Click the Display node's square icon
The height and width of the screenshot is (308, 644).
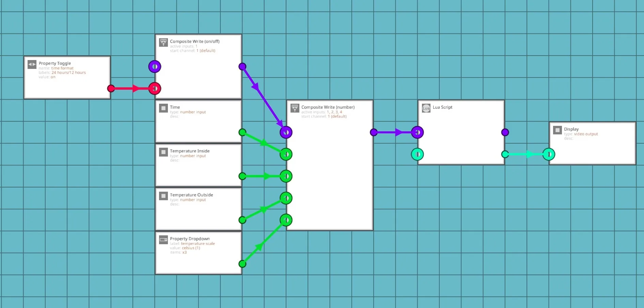pyautogui.click(x=557, y=130)
